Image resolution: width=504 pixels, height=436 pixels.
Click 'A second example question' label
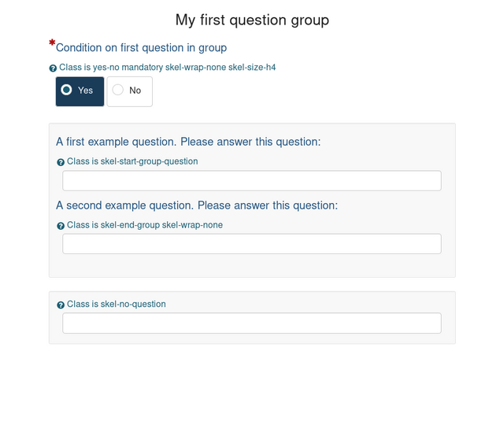(197, 205)
